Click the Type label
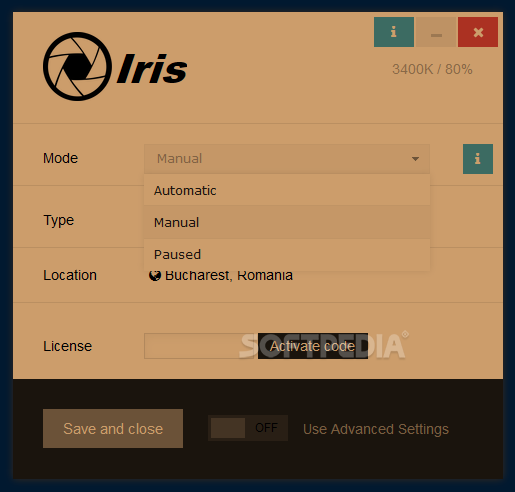 pyautogui.click(x=59, y=220)
